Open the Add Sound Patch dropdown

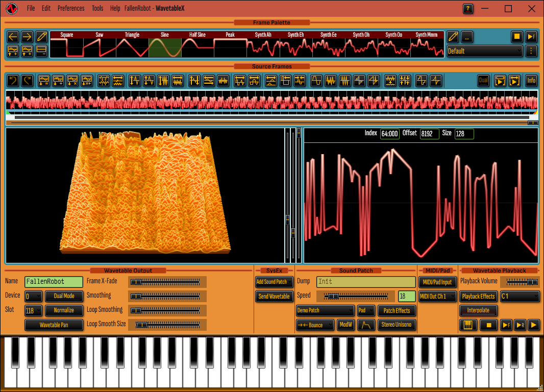point(274,282)
